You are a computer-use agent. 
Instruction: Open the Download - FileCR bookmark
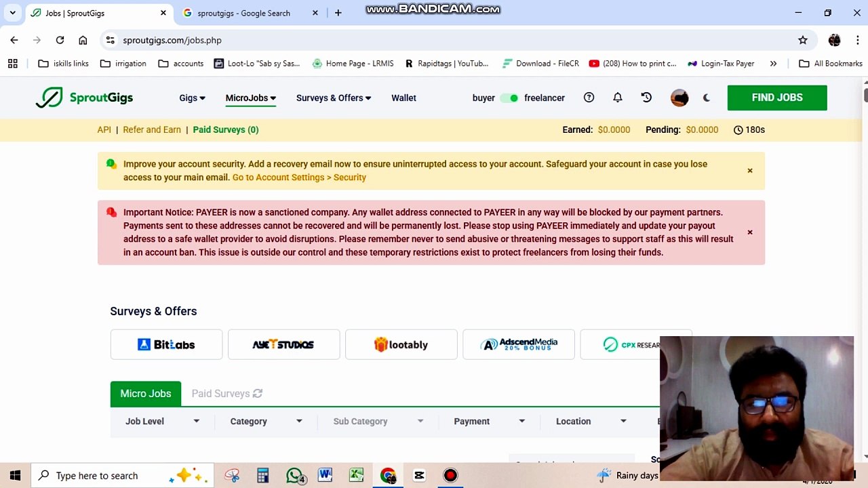tap(541, 64)
